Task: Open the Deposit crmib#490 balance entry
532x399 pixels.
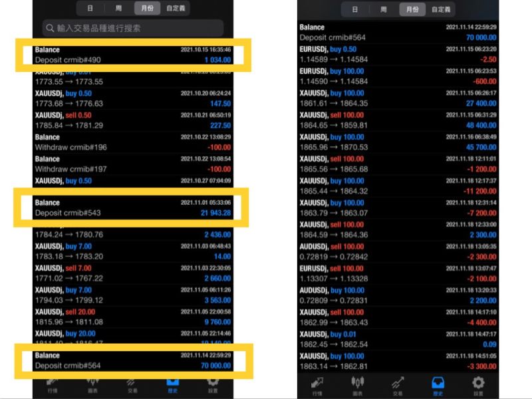Action: (132, 55)
